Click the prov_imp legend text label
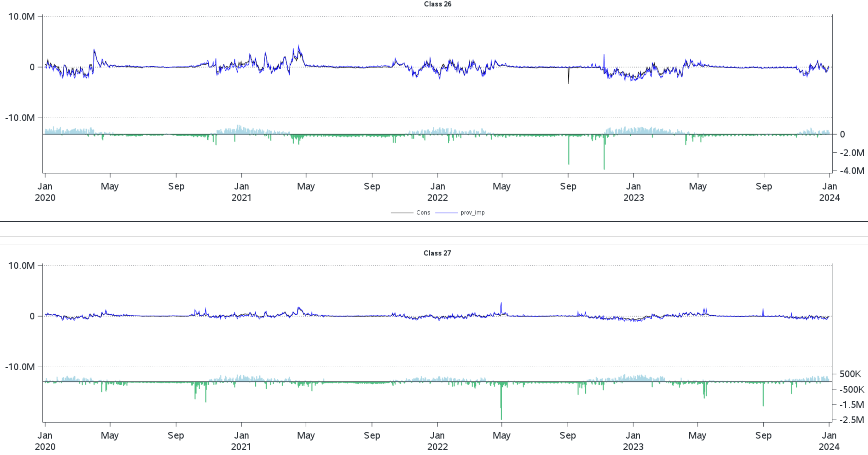Viewport: 868px width, 455px height. 474,213
